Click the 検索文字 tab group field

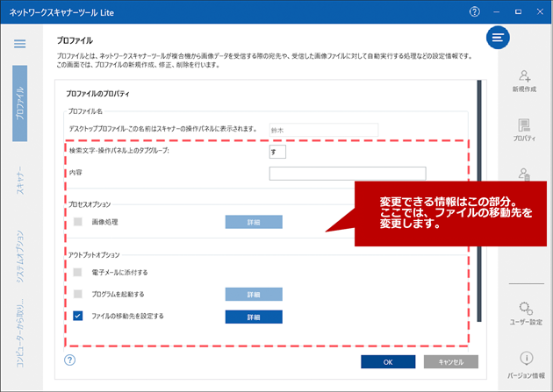(277, 152)
